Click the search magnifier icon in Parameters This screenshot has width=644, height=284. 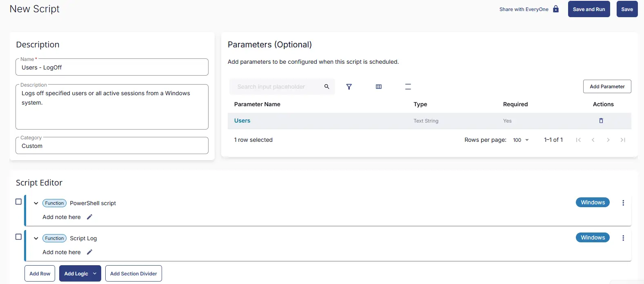(x=326, y=87)
